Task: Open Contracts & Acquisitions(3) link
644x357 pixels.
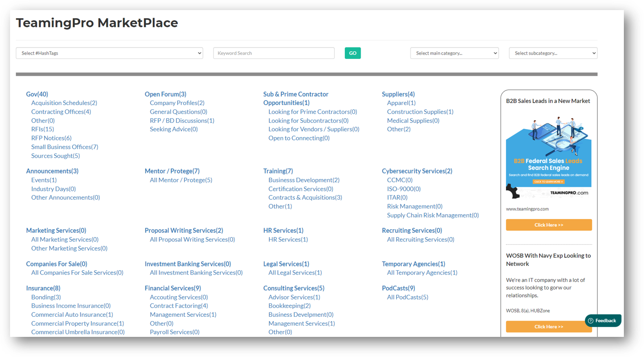Action: coord(305,197)
